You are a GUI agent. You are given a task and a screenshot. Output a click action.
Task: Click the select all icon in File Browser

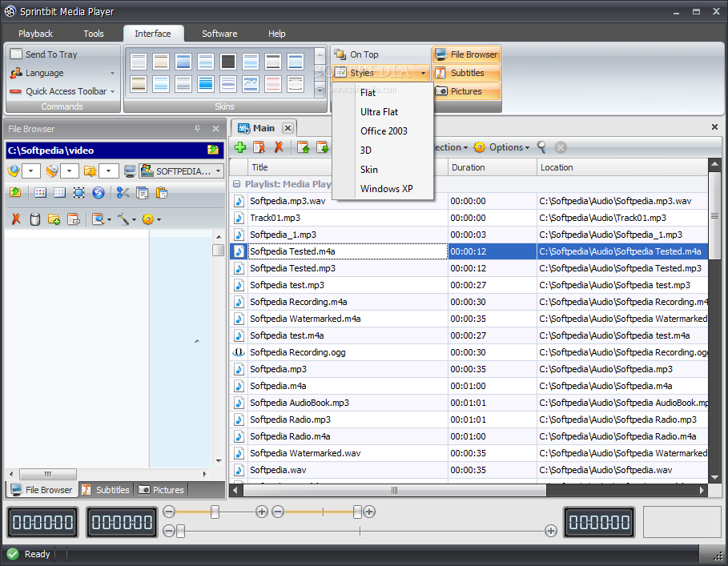coord(79,192)
